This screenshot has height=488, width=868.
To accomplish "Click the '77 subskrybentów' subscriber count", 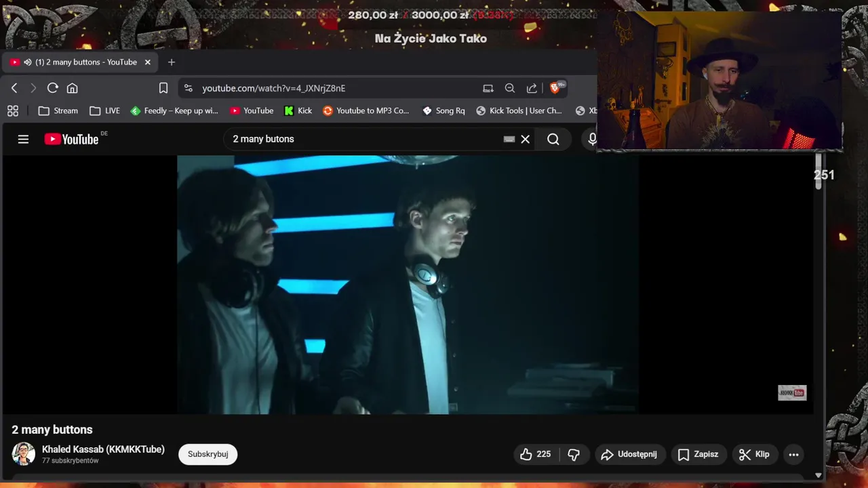I will click(71, 461).
